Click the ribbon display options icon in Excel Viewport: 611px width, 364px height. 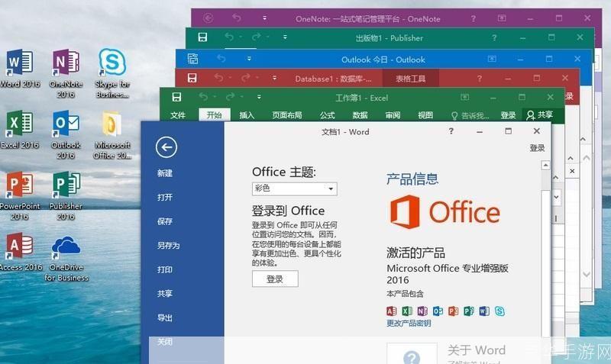465,97
